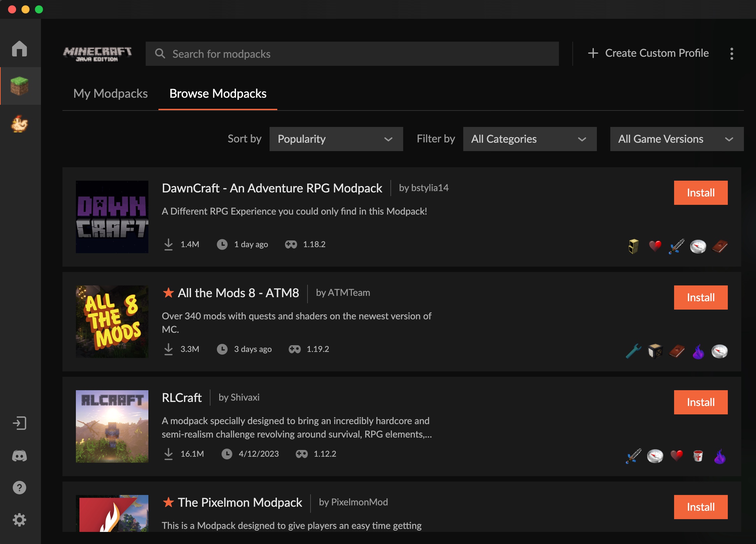The image size is (756, 544).
Task: Select the Minecraft Java Edition icon in sidebar
Action: click(x=20, y=86)
